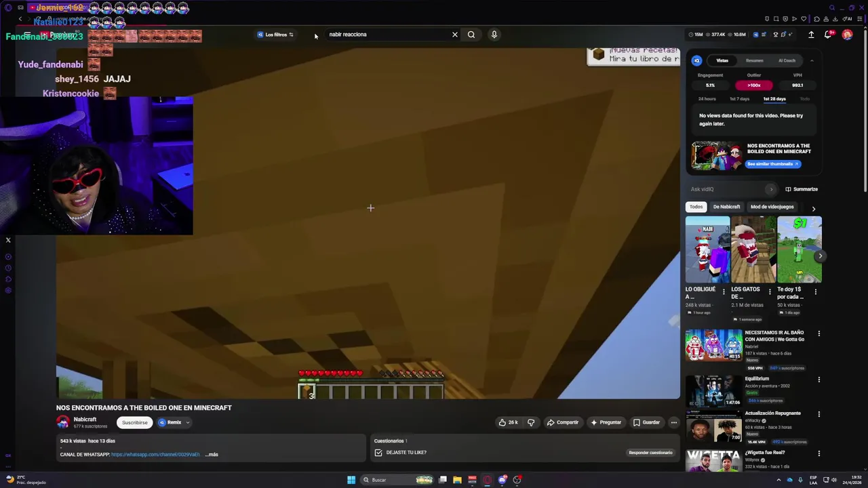Image resolution: width=868 pixels, height=488 pixels.
Task: Open File Explorer from the taskbar
Action: coord(457,480)
